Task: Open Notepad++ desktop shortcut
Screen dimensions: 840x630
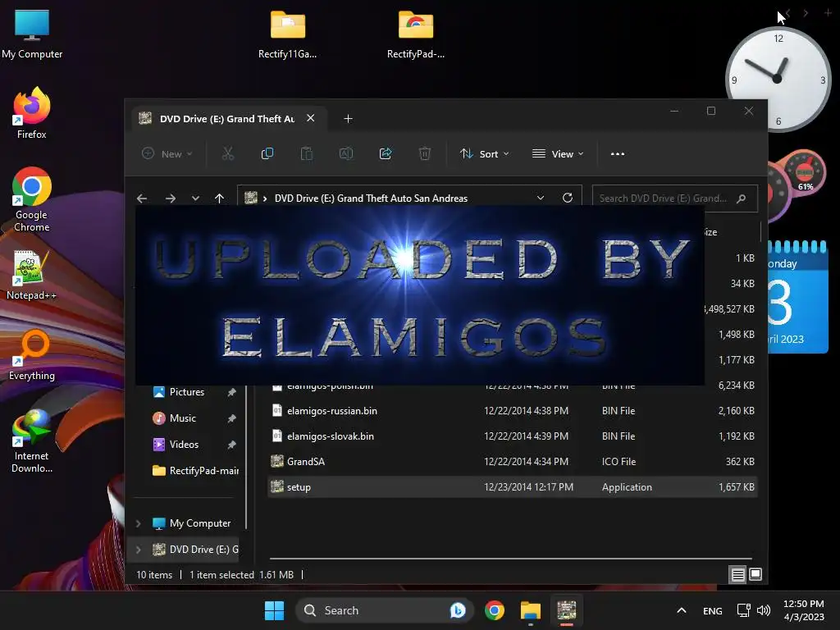Action: 32,274
